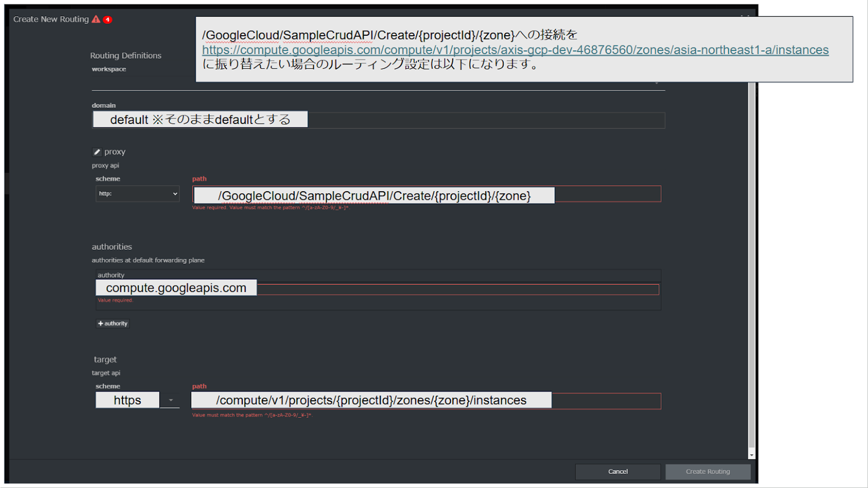Click the Routing Definitions section heading

[x=126, y=56]
